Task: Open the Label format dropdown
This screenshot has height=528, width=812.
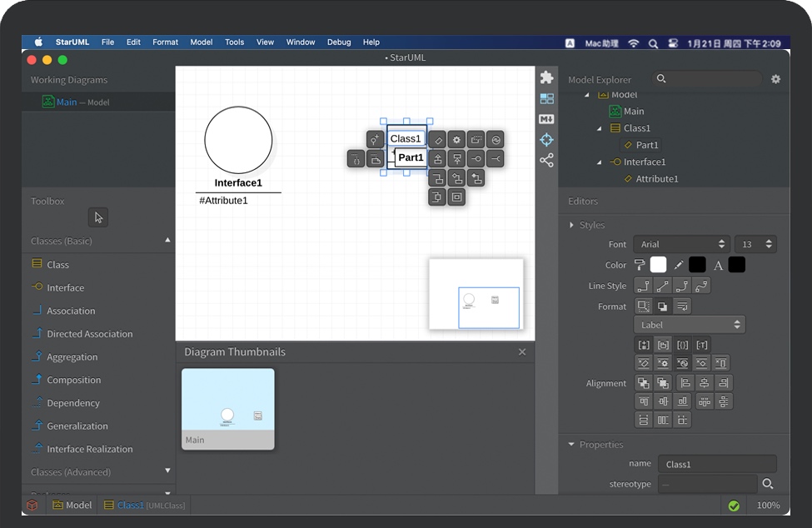Action: click(x=689, y=325)
